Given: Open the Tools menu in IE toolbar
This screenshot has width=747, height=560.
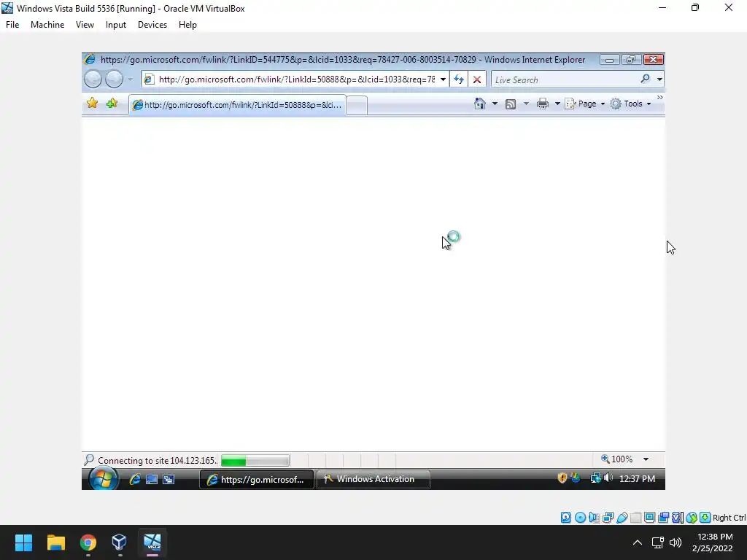Looking at the screenshot, I should (x=630, y=104).
